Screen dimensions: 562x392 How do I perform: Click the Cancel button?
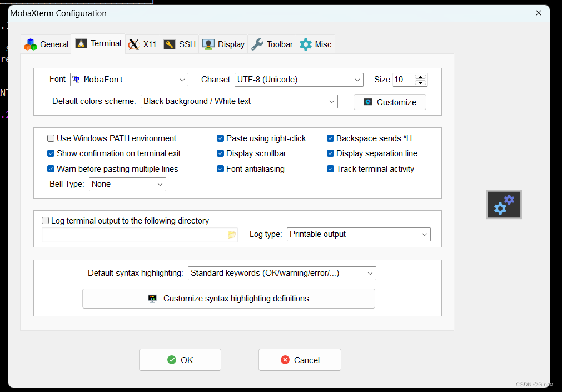pyautogui.click(x=300, y=360)
